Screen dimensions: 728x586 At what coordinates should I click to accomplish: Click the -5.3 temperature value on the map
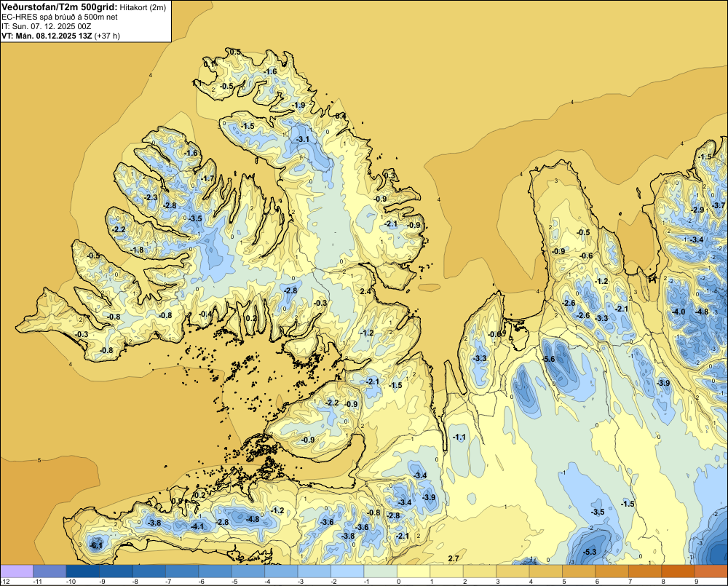click(589, 552)
